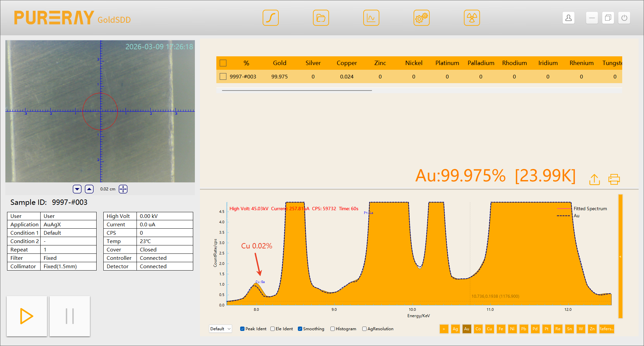Open the spectrum chart icon

371,18
